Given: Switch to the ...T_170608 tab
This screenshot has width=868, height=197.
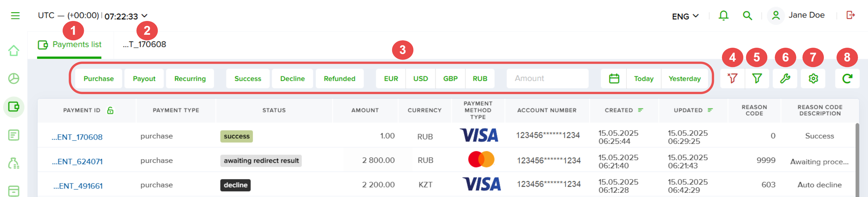Looking at the screenshot, I should click(144, 44).
